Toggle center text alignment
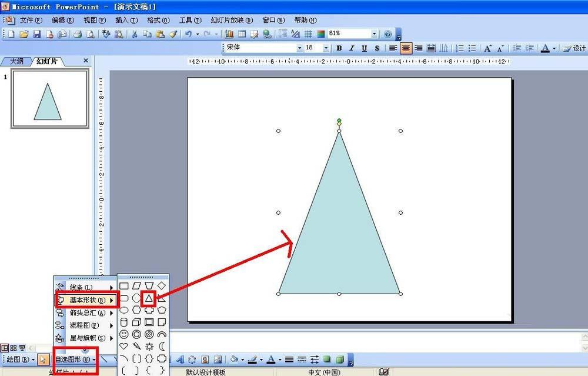The width and height of the screenshot is (588, 376). 406,48
